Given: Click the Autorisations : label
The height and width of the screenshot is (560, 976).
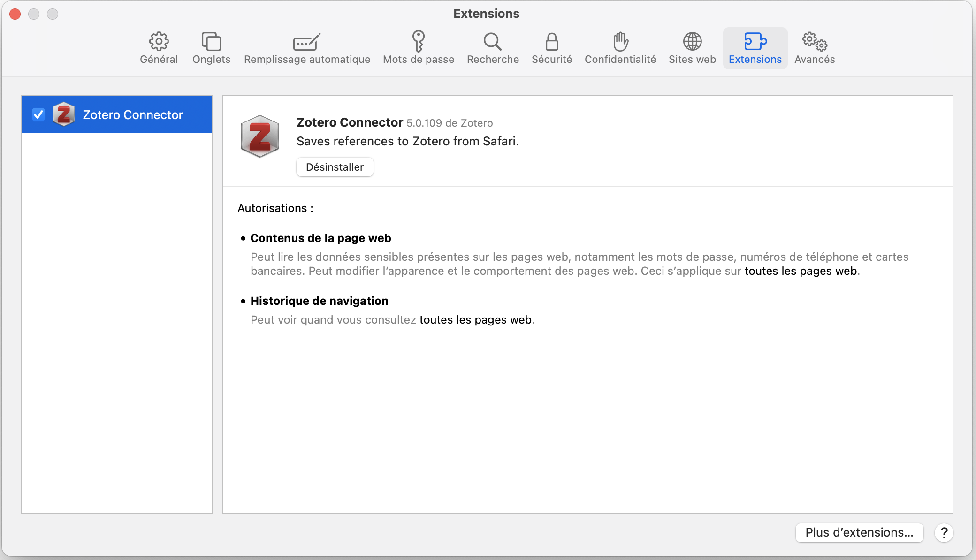Looking at the screenshot, I should (275, 208).
